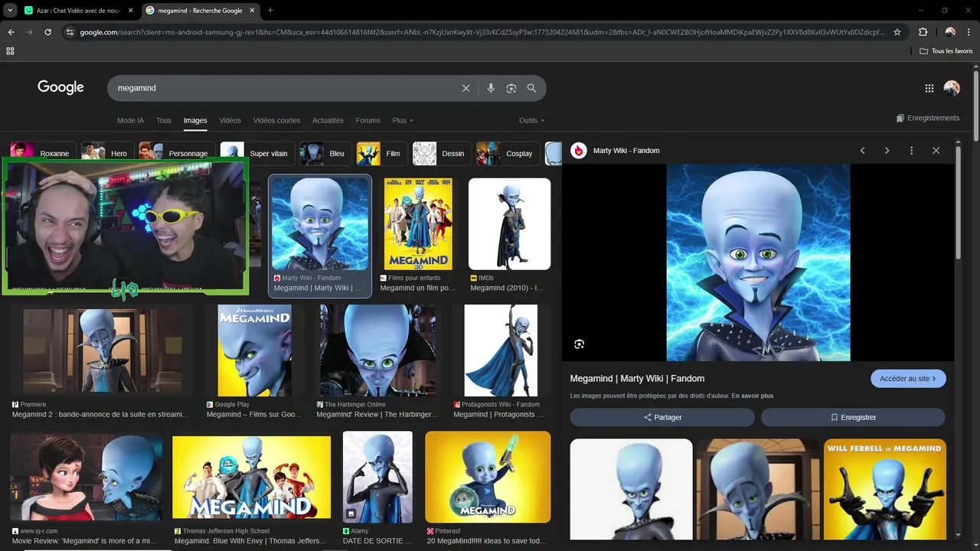The image size is (980, 551).
Task: Filter images by the Bleu chip
Action: tap(325, 153)
